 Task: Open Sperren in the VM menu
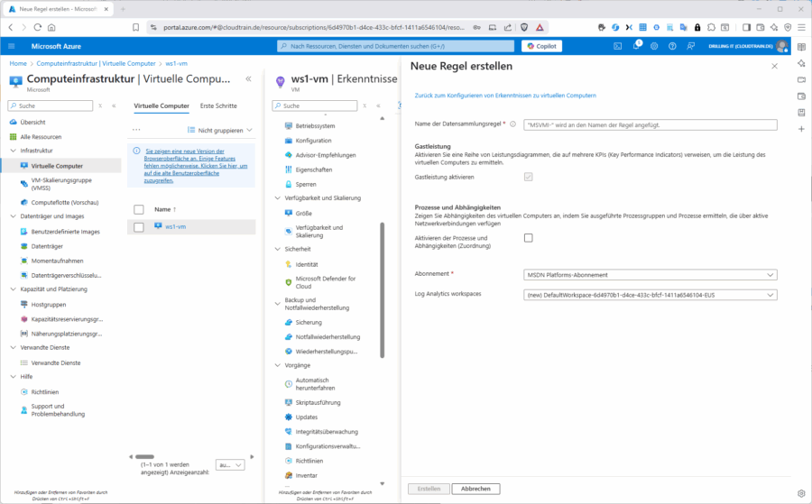(x=306, y=184)
